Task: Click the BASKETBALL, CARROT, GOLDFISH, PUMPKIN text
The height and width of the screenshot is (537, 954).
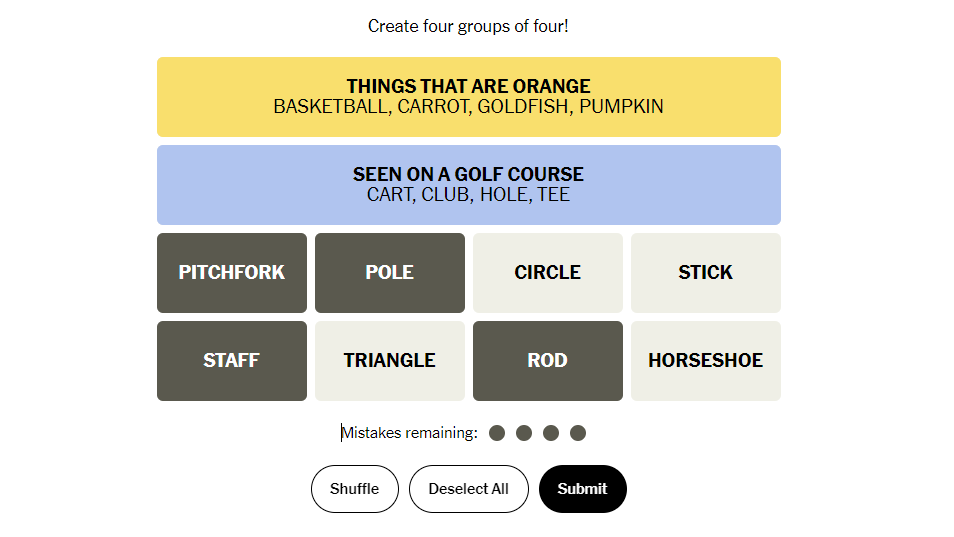Action: click(x=468, y=106)
